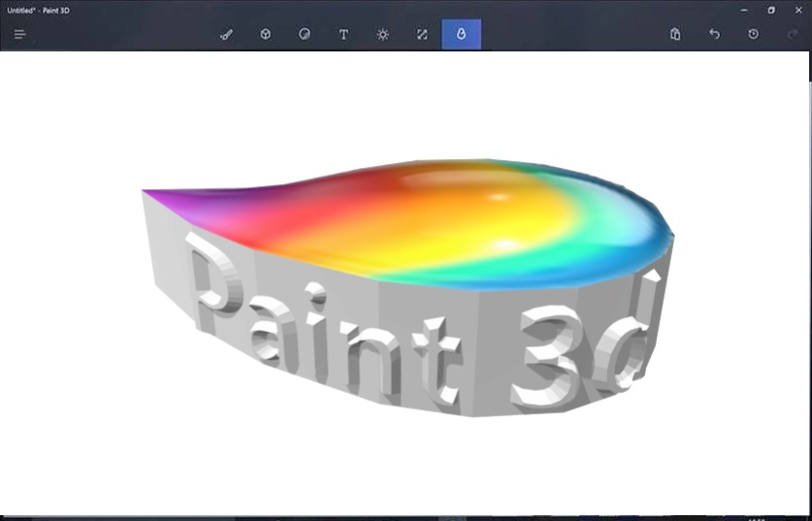Select the rainbow Paint 3D model
This screenshot has height=521, width=812.
tap(409, 288)
